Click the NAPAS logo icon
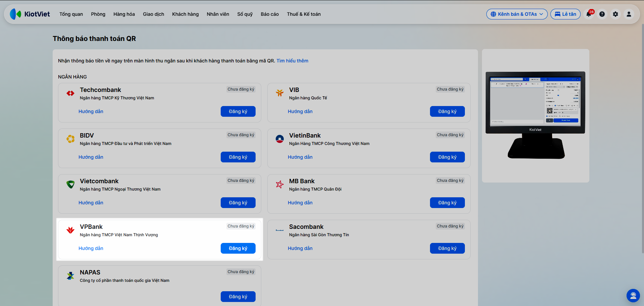The width and height of the screenshot is (644, 306). click(x=70, y=276)
